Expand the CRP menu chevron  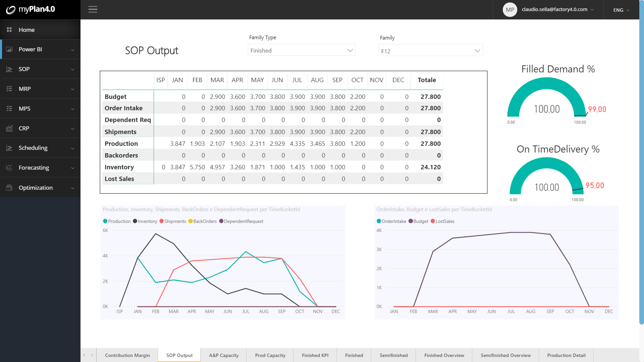pyautogui.click(x=72, y=129)
